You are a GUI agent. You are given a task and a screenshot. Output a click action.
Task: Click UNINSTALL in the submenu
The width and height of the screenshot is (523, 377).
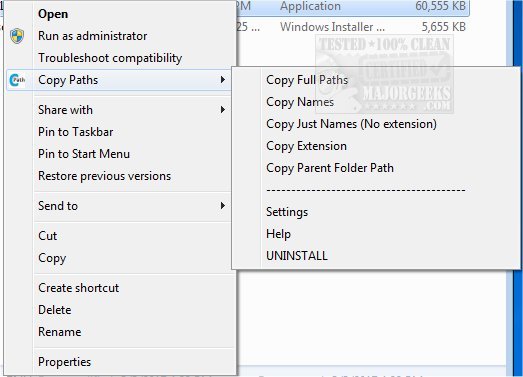click(297, 256)
